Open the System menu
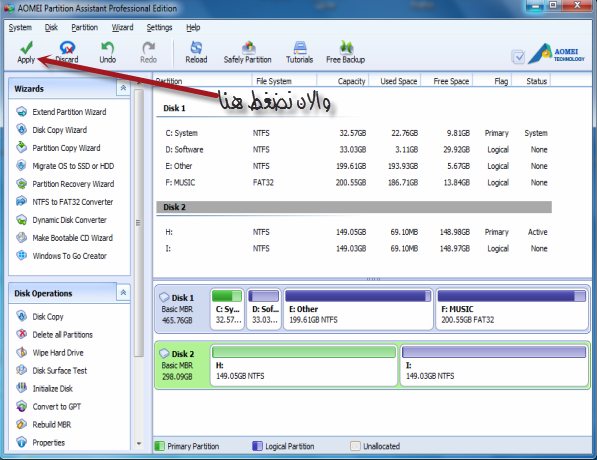 20,27
